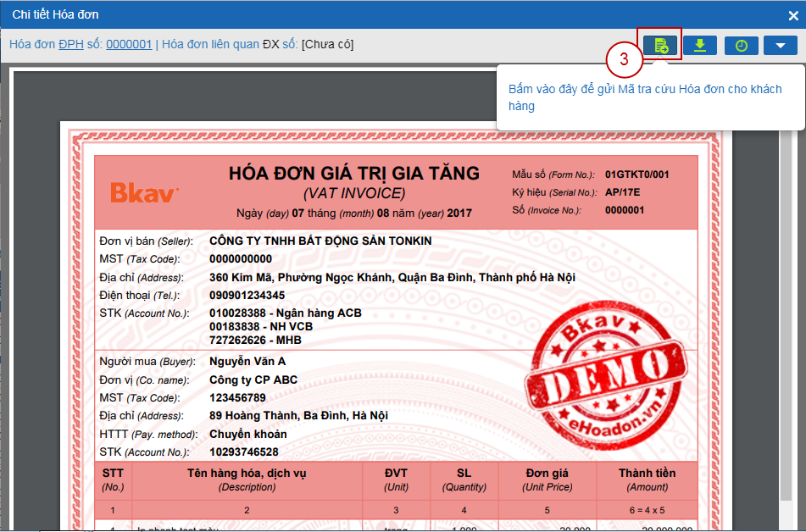Click the SL (Quantity) column header
This screenshot has height=532, width=806.
pyautogui.click(x=464, y=479)
